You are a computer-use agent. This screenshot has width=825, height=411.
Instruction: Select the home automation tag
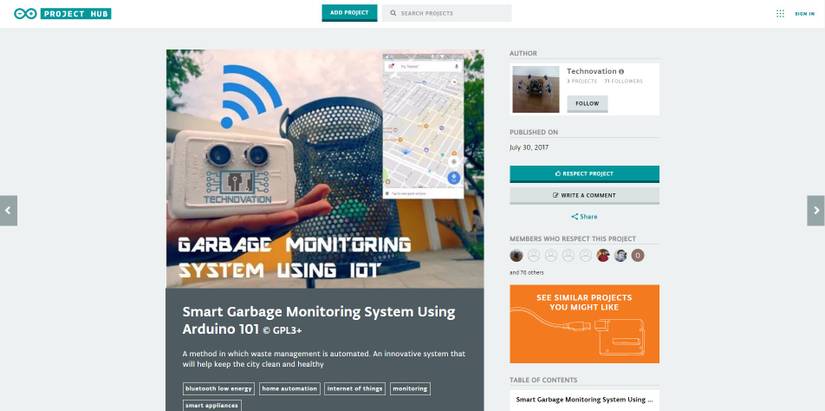point(289,389)
